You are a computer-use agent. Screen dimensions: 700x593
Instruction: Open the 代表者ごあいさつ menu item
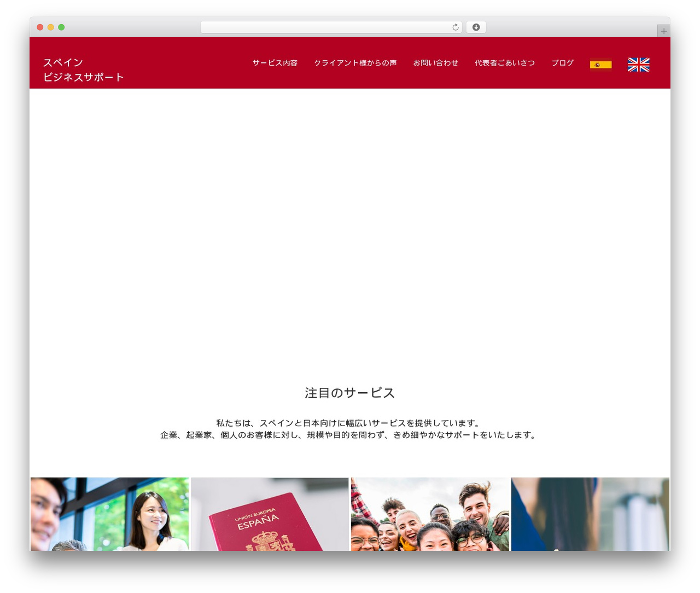pos(505,63)
